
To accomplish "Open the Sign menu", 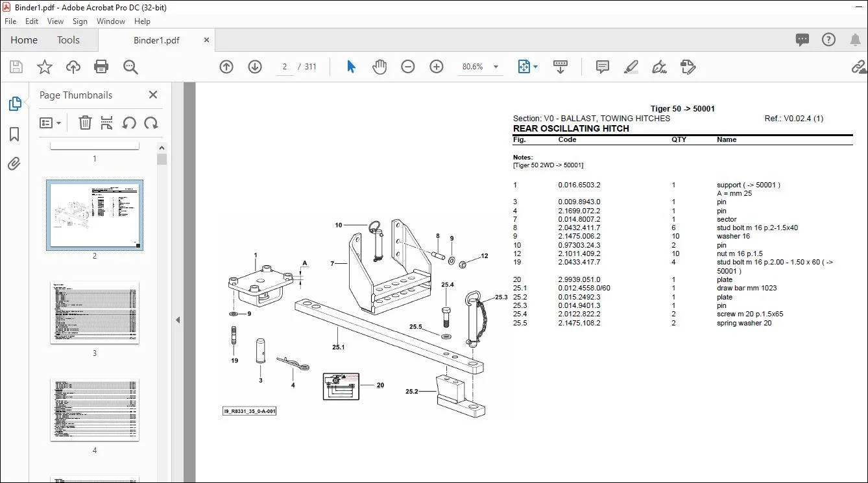I will coord(80,21).
